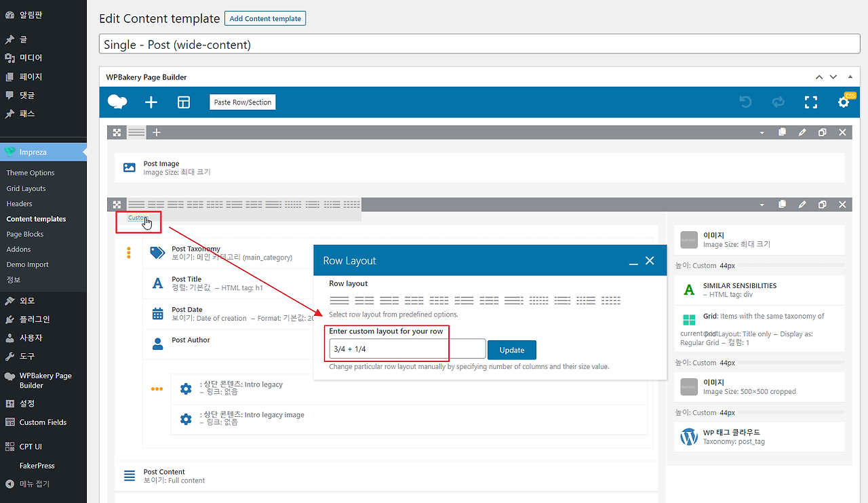The image size is (868, 503).
Task: Click the Update button in Row Layout
Action: [x=512, y=350]
